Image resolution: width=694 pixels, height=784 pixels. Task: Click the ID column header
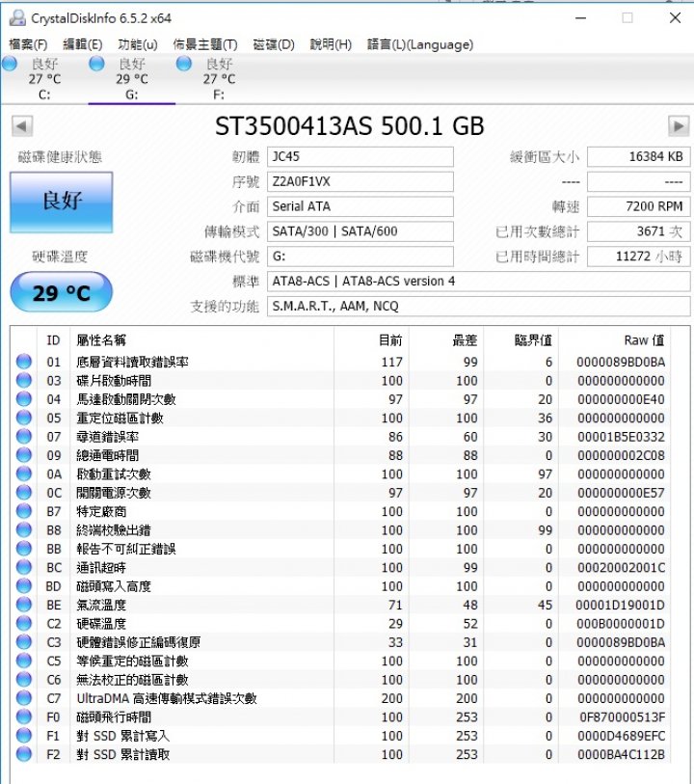click(53, 340)
